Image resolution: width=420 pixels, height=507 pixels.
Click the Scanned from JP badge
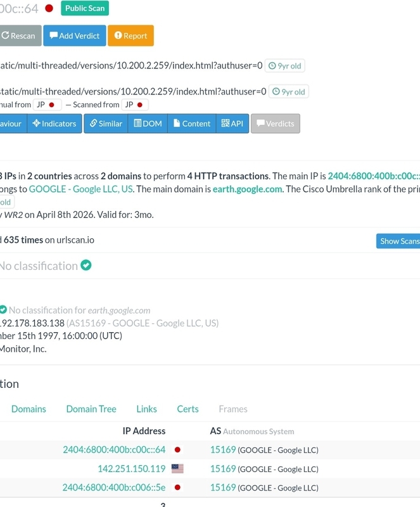click(135, 105)
